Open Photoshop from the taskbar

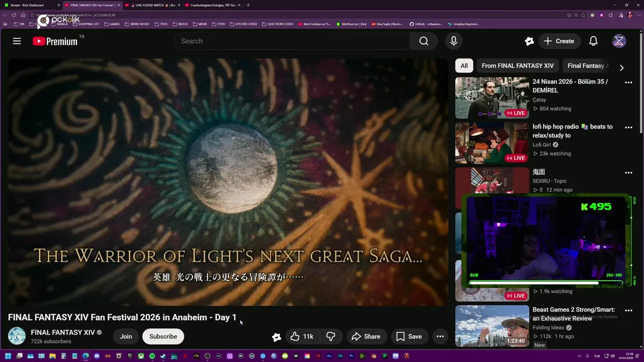coord(340,356)
